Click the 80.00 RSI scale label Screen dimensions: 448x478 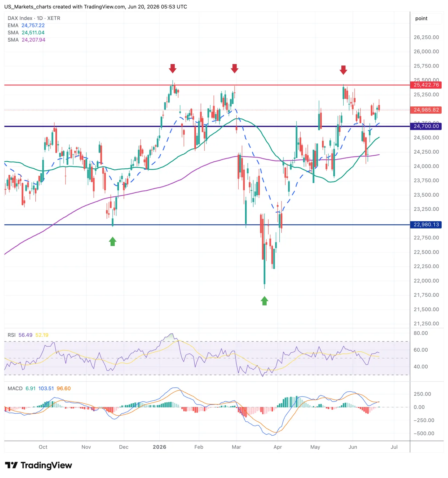[421, 333]
